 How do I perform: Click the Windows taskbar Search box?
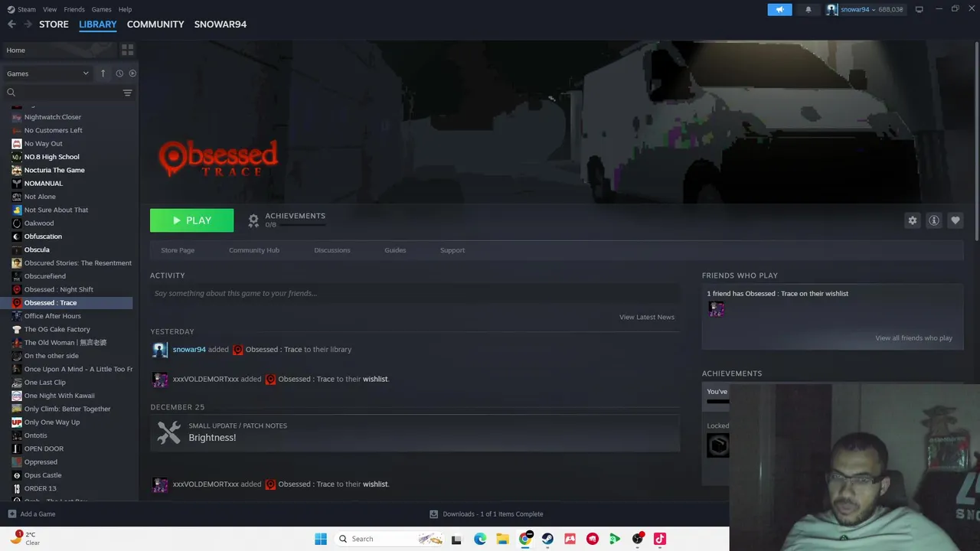coord(390,539)
